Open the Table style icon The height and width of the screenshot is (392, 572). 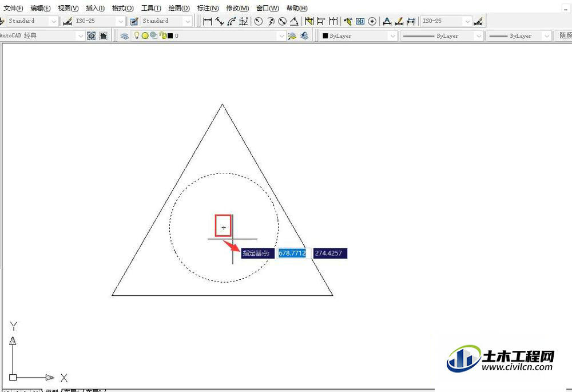coord(134,21)
